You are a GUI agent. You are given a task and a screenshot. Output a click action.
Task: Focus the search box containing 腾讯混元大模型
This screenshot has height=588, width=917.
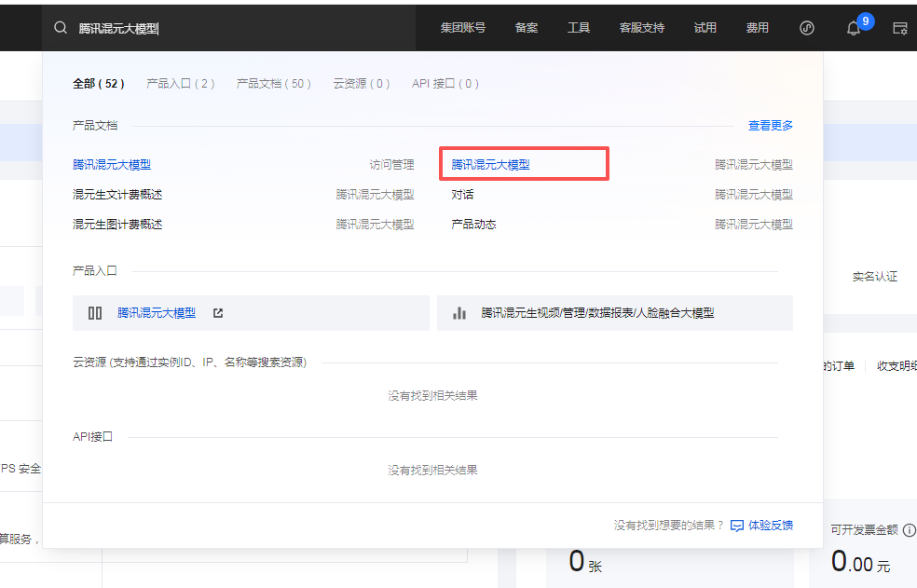[x=228, y=28]
